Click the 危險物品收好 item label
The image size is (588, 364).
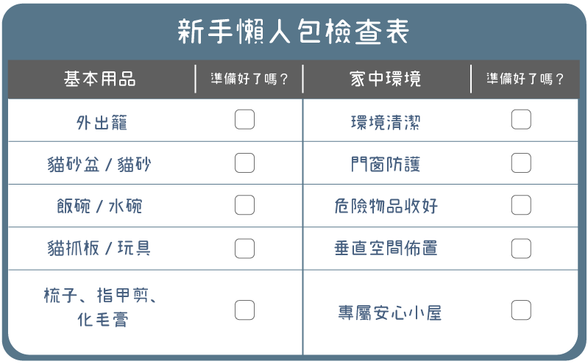(x=386, y=206)
